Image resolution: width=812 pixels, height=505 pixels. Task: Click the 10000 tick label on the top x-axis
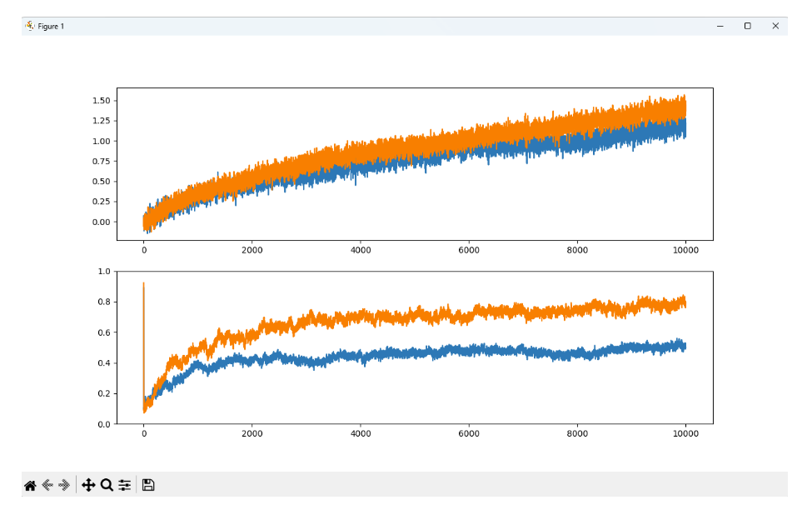[x=685, y=249]
